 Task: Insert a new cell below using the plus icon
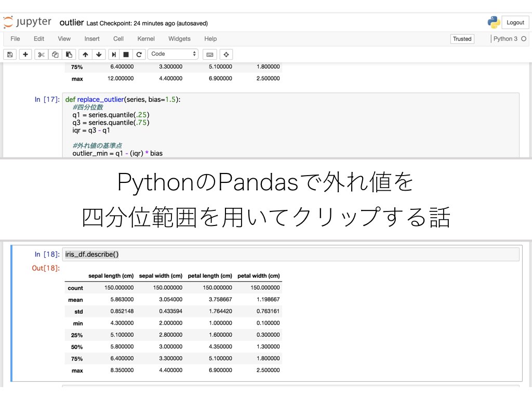click(x=25, y=54)
